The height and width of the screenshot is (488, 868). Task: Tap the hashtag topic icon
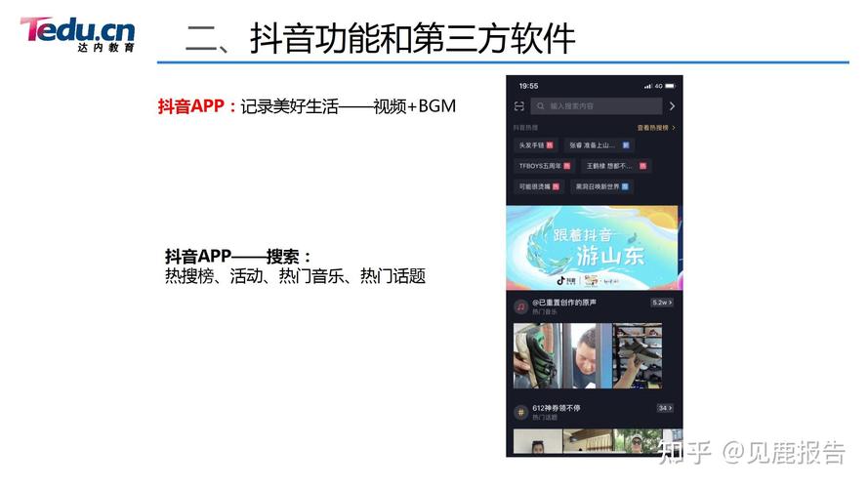click(x=521, y=412)
